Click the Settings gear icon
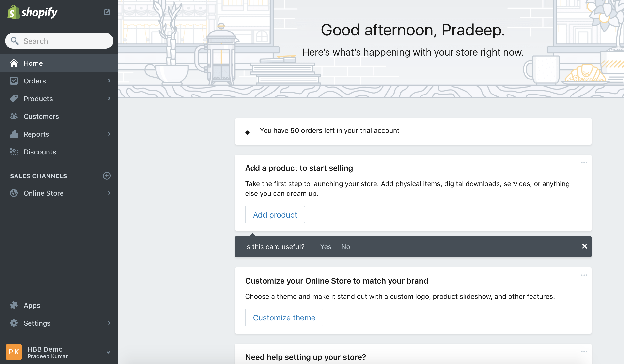 coord(14,323)
